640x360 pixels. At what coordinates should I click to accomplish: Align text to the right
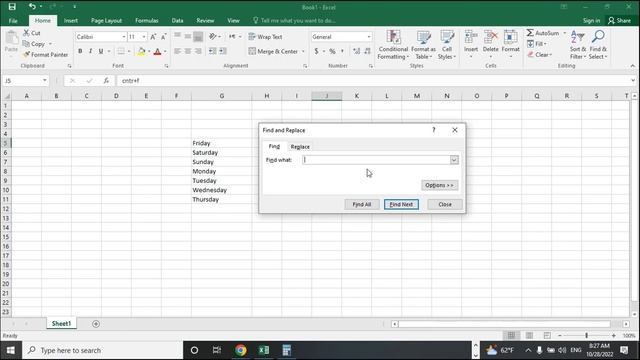[x=198, y=51]
